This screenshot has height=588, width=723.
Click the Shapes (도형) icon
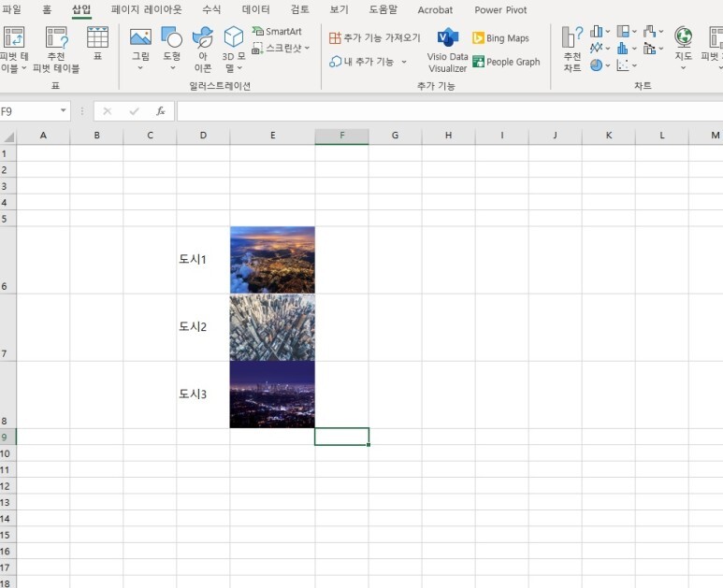(171, 37)
